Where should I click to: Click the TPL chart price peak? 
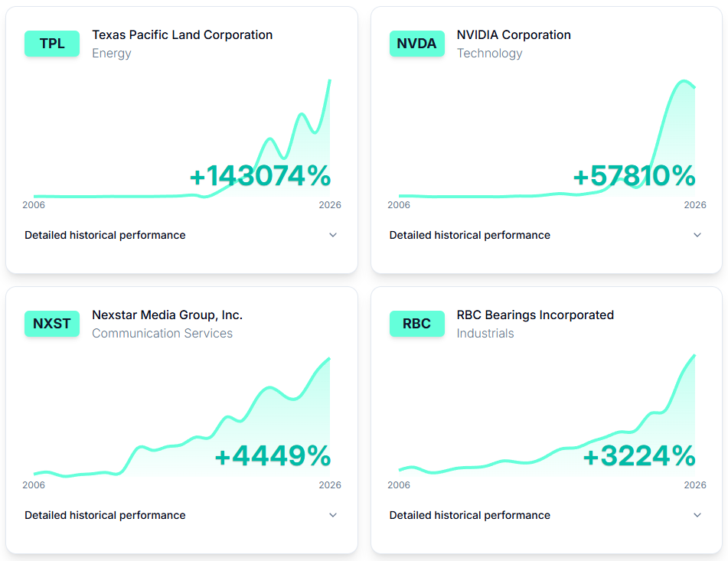330,80
